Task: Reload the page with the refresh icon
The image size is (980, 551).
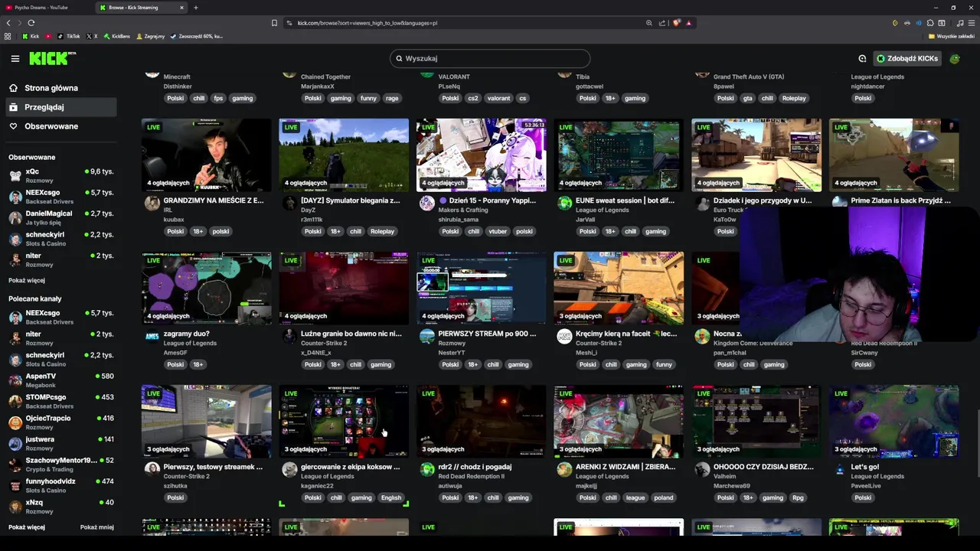Action: tap(31, 23)
